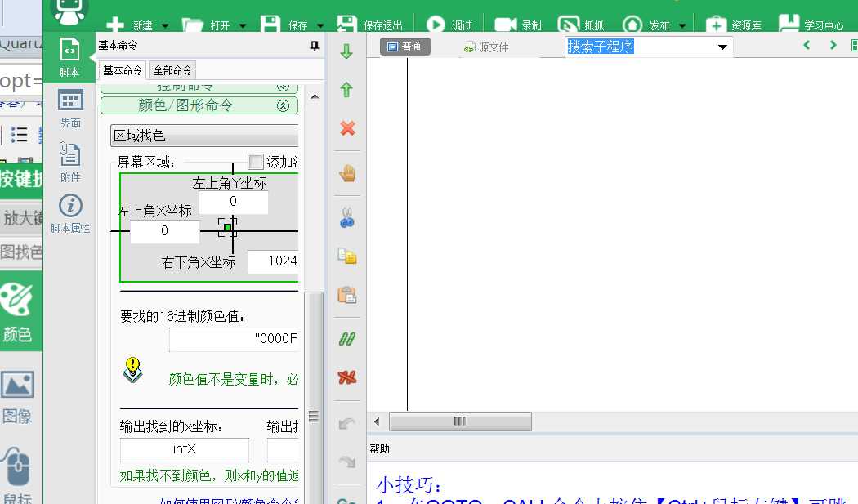Uncomment lines with red crossed slashes icon

tap(347, 377)
